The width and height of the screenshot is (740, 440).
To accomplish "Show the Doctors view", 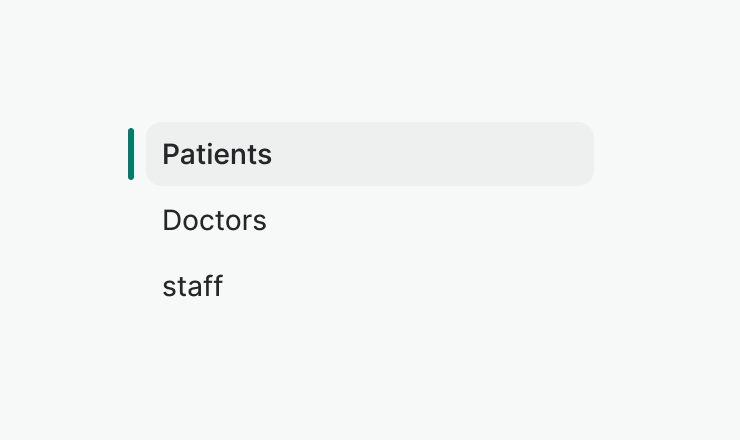I will click(214, 220).
